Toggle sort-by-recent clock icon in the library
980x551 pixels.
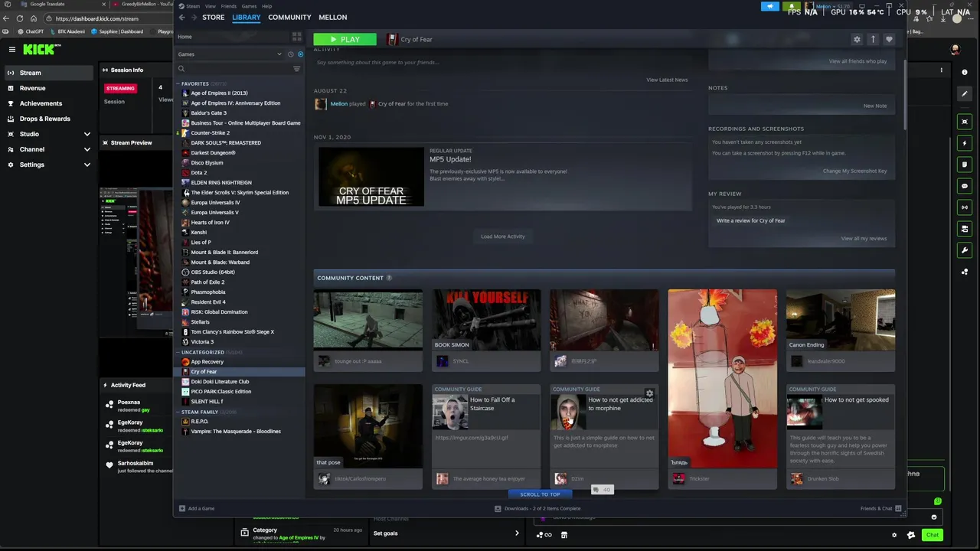(x=291, y=54)
